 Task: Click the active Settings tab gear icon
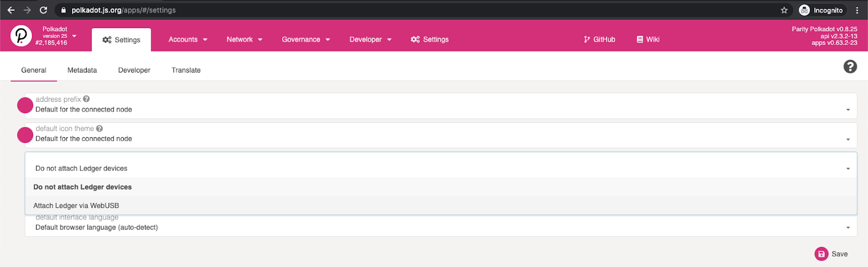(107, 40)
